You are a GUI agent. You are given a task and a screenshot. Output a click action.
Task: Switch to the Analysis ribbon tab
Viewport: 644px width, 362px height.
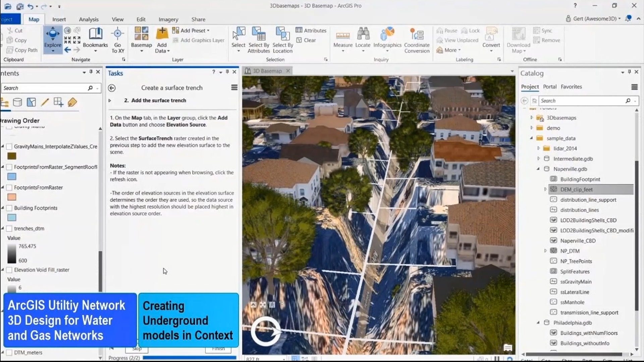click(89, 19)
